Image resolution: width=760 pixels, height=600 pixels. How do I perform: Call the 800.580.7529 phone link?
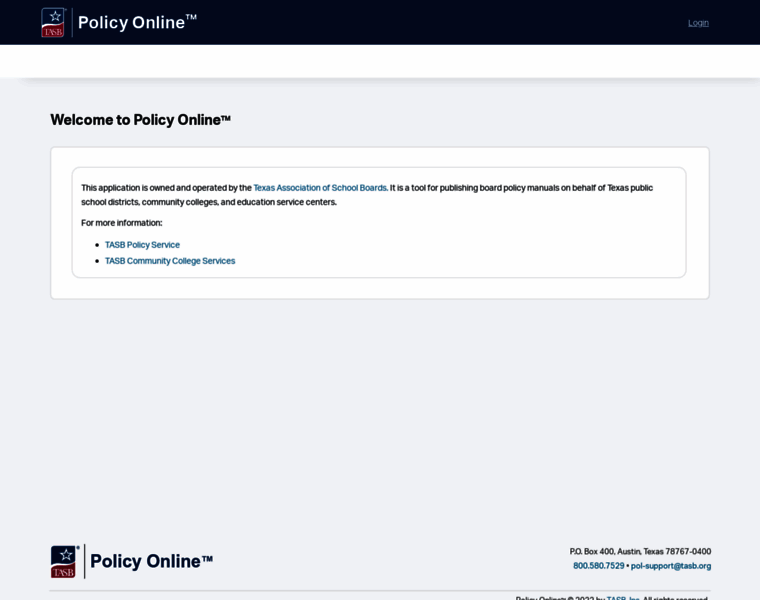(x=599, y=566)
